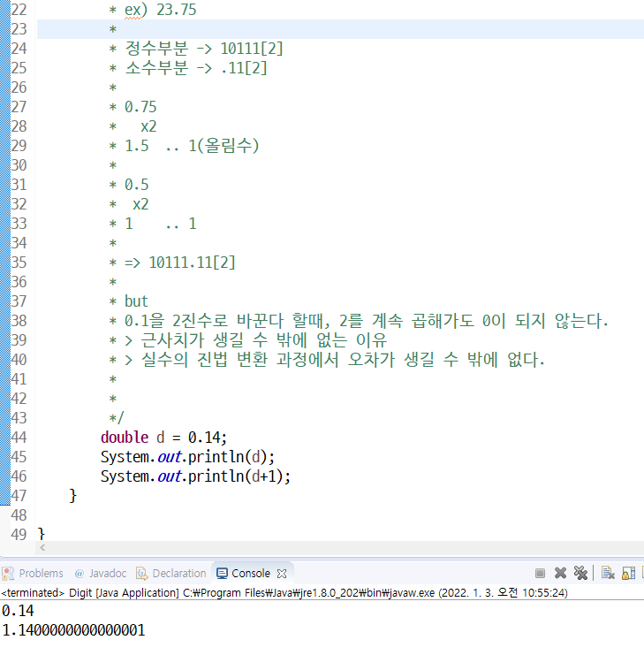644x655 pixels.
Task: Click the Javadoc tab @ icon
Action: pyautogui.click(x=79, y=574)
